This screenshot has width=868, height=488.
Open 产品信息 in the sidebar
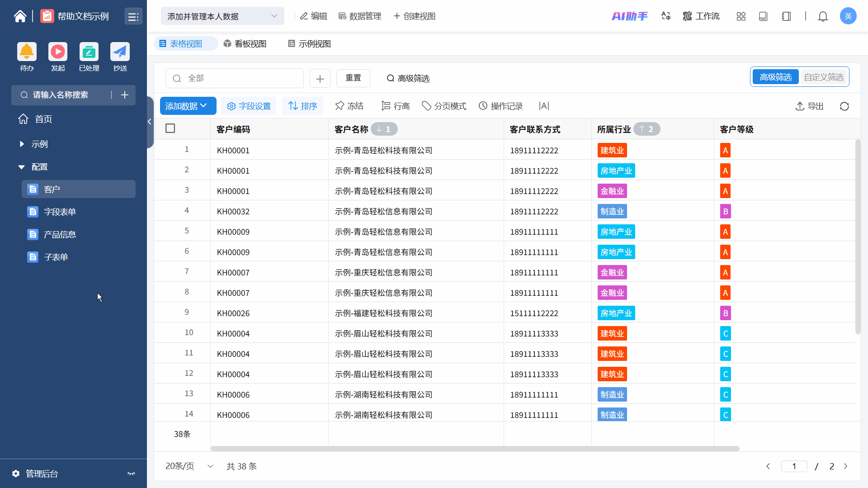click(x=79, y=234)
